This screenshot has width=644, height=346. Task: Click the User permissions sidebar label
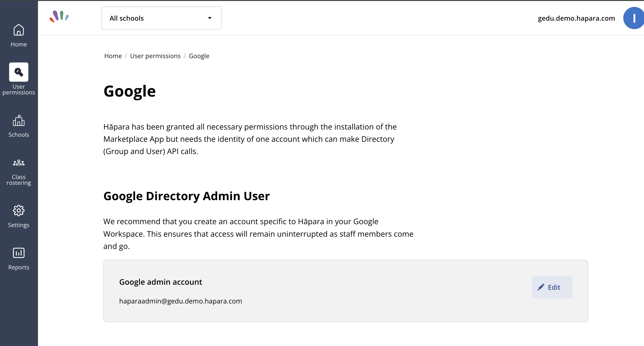pos(19,89)
